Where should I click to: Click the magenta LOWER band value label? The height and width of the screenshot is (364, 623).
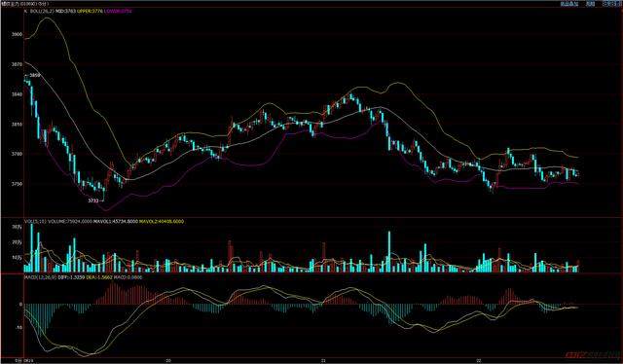click(x=118, y=11)
